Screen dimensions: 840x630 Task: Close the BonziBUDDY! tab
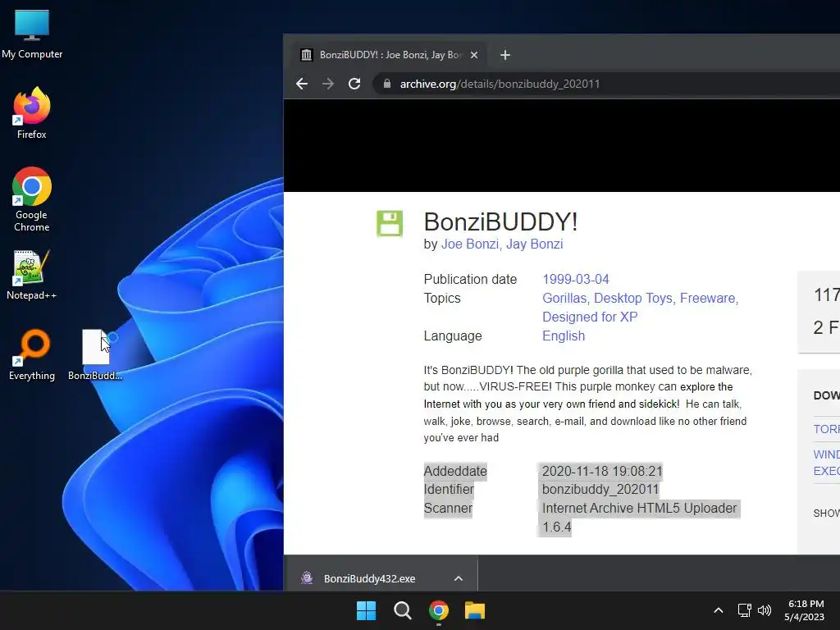pos(473,55)
